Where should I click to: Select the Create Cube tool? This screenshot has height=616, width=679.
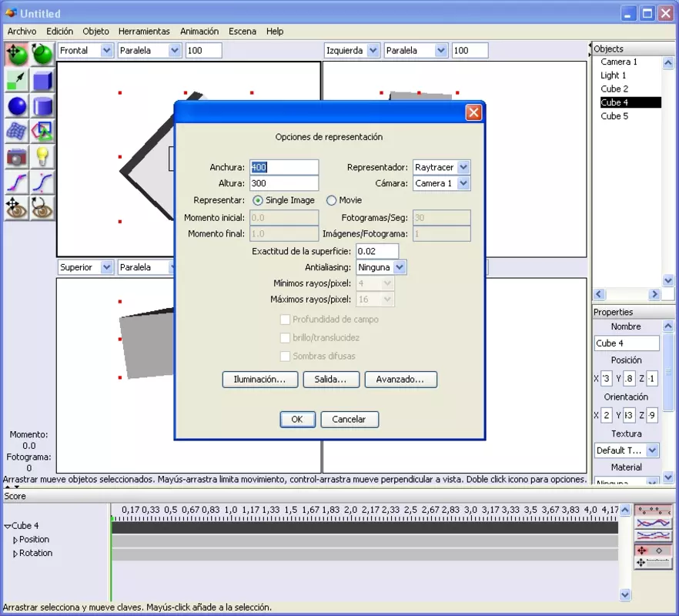pos(42,80)
